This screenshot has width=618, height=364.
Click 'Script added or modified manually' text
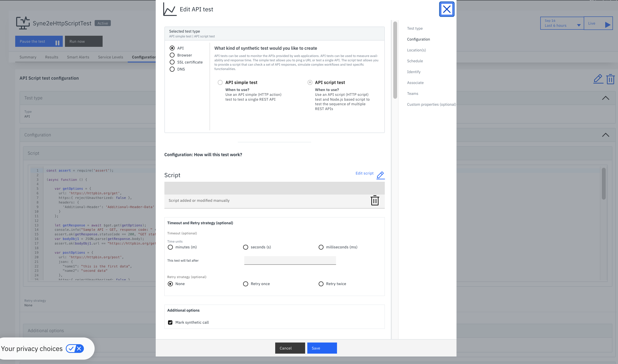click(x=199, y=201)
